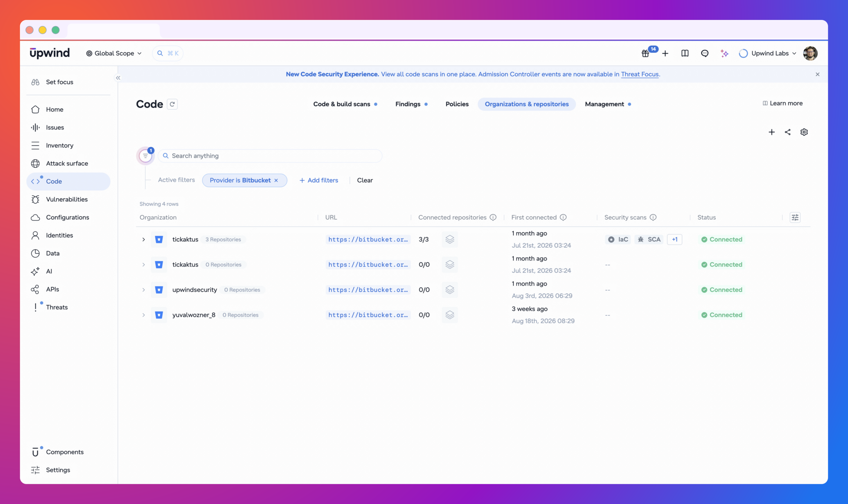Screen dimensions: 848x504
Task: Clear all active filters
Action: click(365, 180)
